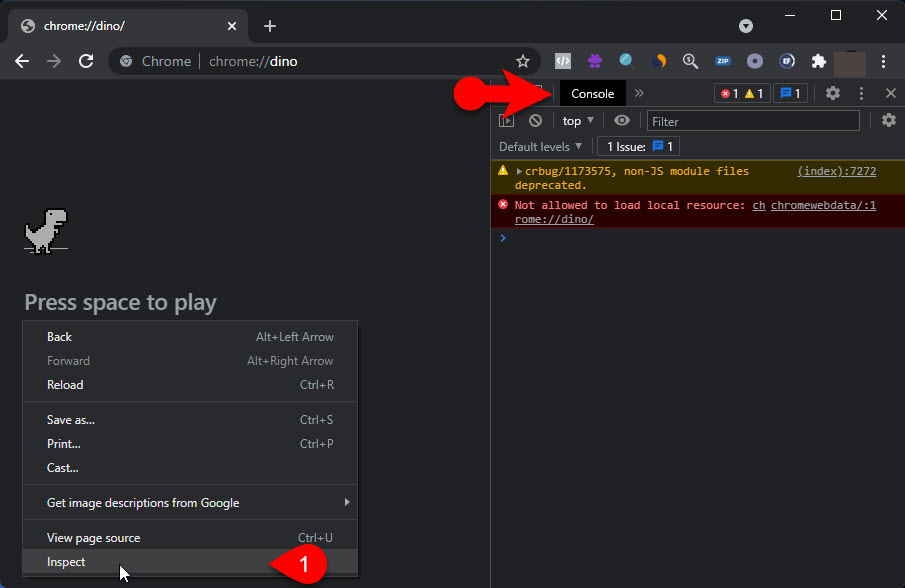The height and width of the screenshot is (588, 905).
Task: Open the gray disc extension icon
Action: tap(755, 61)
